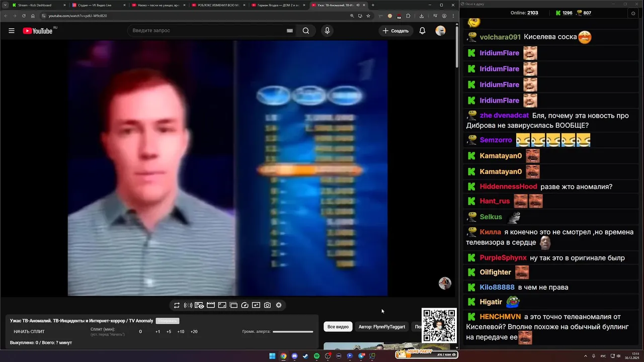Go to the YouTube home logo
Viewport: 644px width, 362px height.
point(38,31)
